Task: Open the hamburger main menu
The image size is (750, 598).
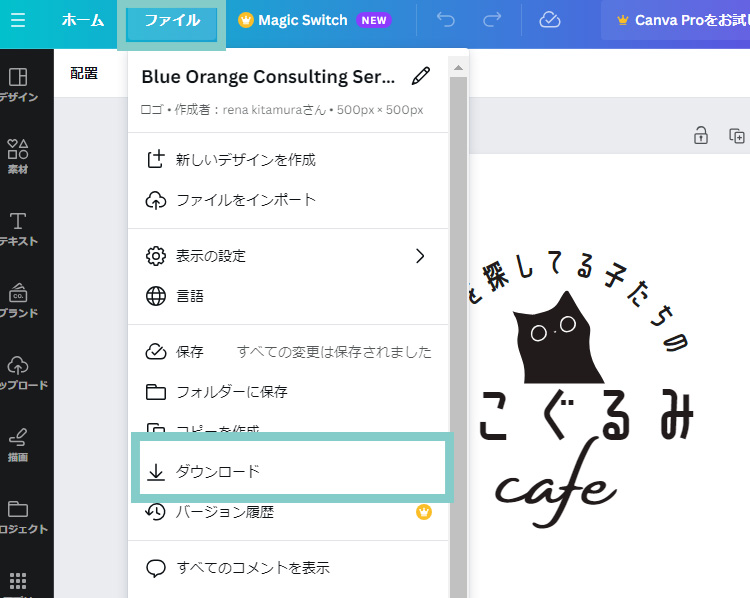Action: (x=18, y=20)
